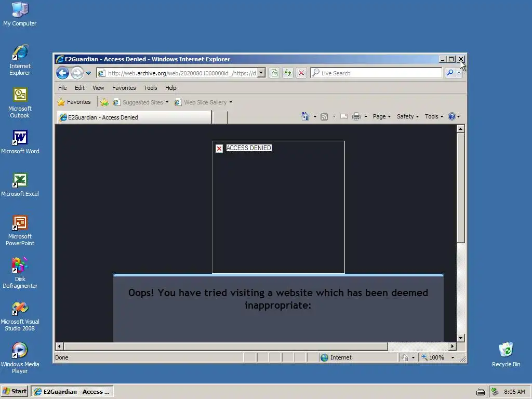Click the vertical scrollbar up arrow

click(x=460, y=129)
